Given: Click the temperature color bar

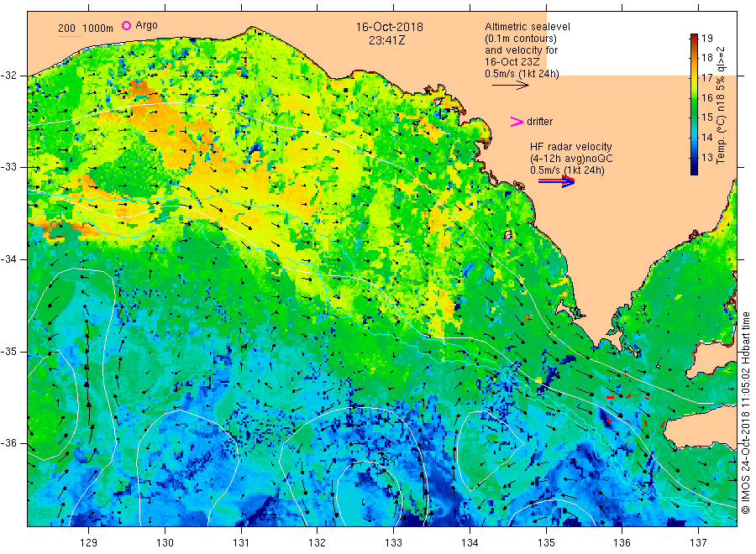Looking at the screenshot, I should (695, 104).
